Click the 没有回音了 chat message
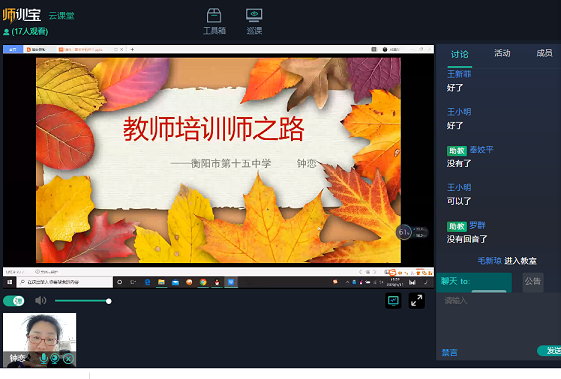 467,239
